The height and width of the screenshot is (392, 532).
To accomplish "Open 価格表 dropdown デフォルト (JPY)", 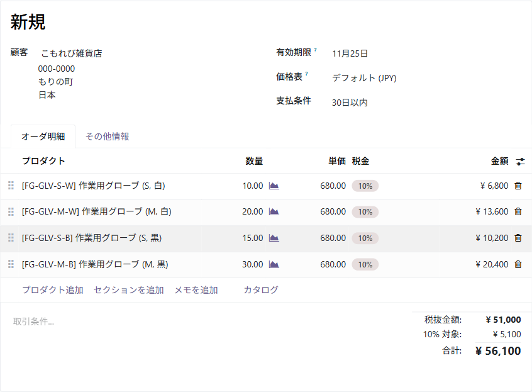I will pos(364,78).
